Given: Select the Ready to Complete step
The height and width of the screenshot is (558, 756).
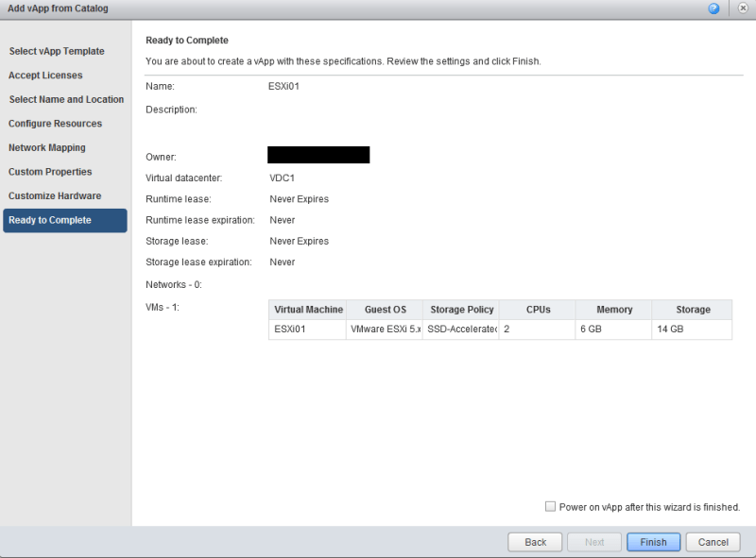Looking at the screenshot, I should point(50,220).
